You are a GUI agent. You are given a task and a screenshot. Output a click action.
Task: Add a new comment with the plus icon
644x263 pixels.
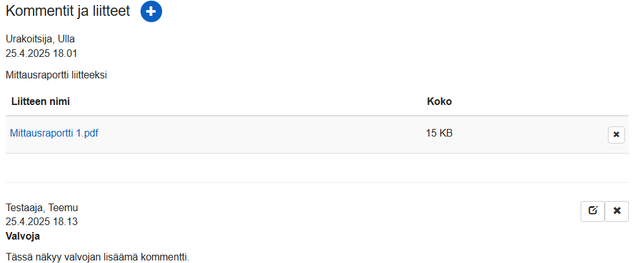click(151, 11)
